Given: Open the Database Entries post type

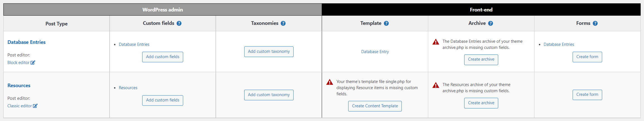Looking at the screenshot, I should (x=26, y=42).
